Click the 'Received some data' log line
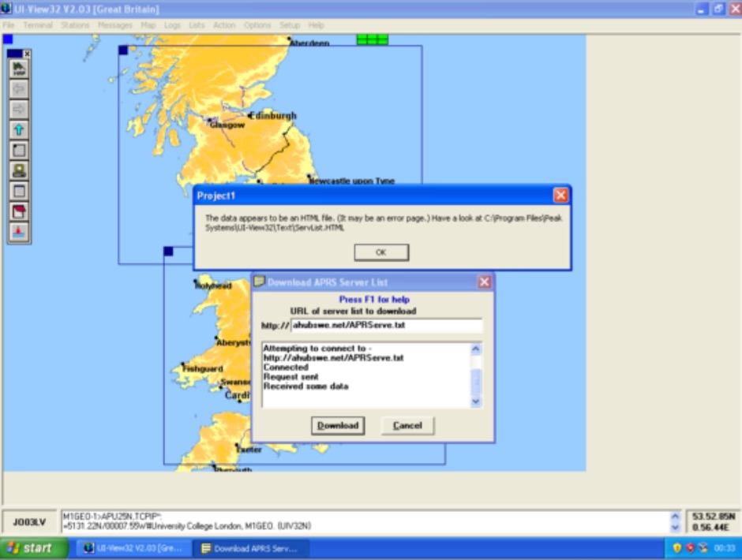This screenshot has width=742, height=560. [305, 386]
